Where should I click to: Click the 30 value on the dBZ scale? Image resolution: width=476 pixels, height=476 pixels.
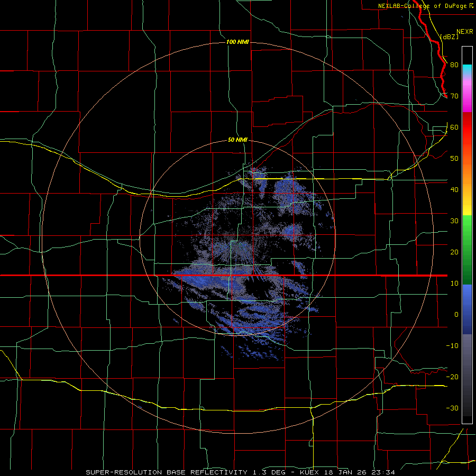[454, 221]
